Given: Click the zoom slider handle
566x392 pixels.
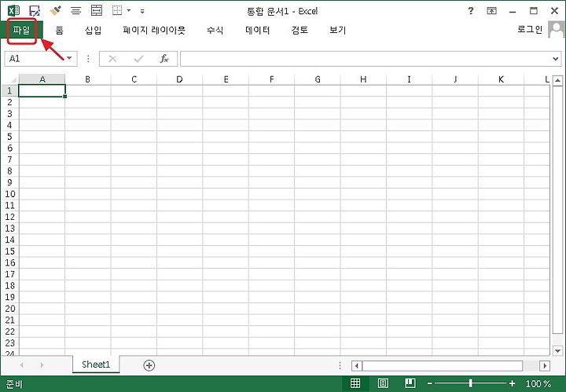Looking at the screenshot, I should 471,383.
